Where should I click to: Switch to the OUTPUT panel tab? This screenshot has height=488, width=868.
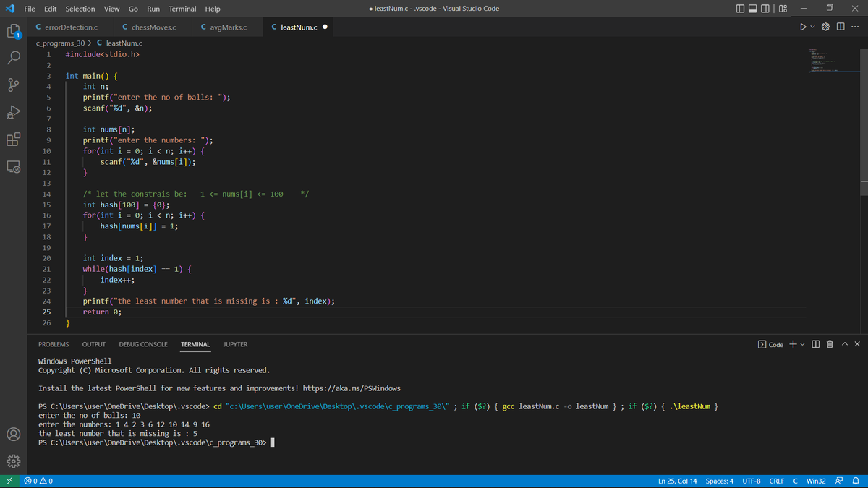coord(94,344)
